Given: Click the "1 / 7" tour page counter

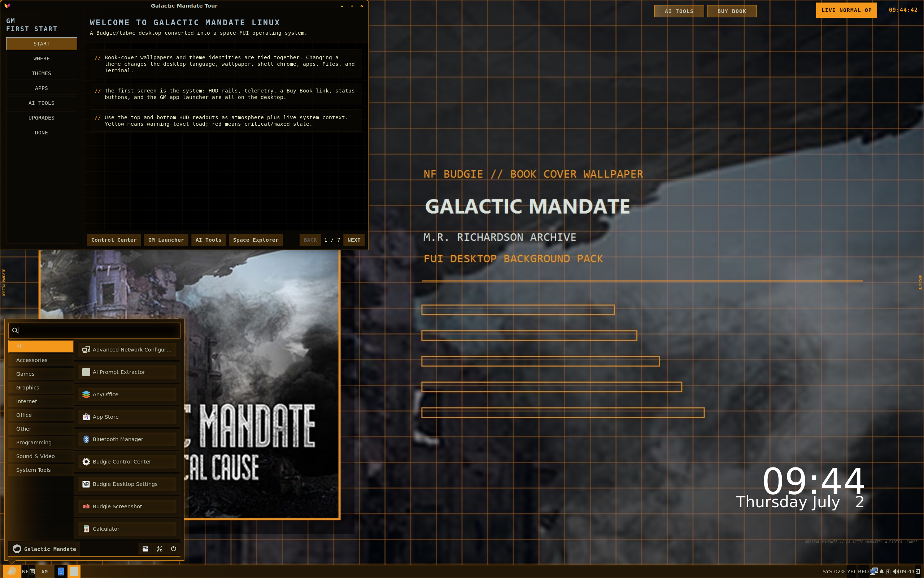Looking at the screenshot, I should point(332,240).
